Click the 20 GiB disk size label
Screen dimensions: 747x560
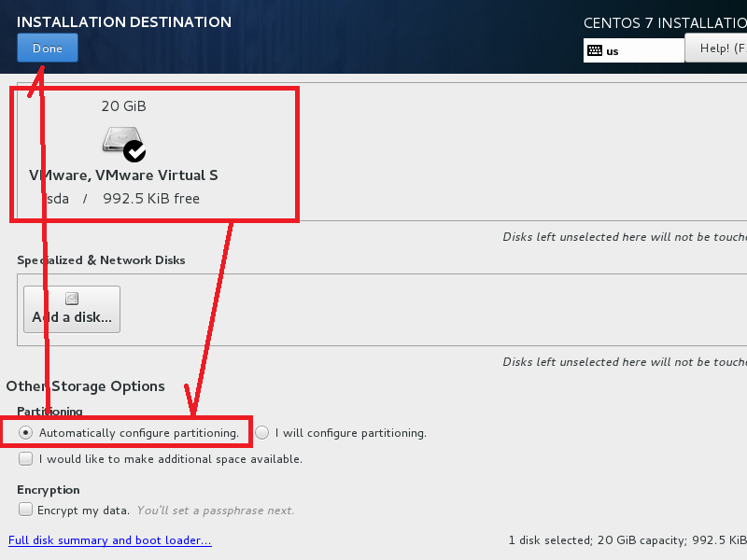point(123,105)
